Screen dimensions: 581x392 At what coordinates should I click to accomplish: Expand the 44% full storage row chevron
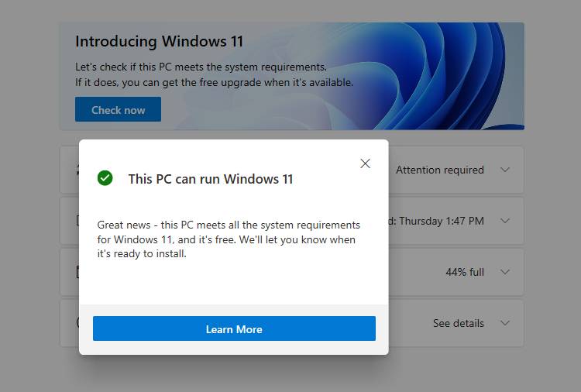pyautogui.click(x=504, y=272)
